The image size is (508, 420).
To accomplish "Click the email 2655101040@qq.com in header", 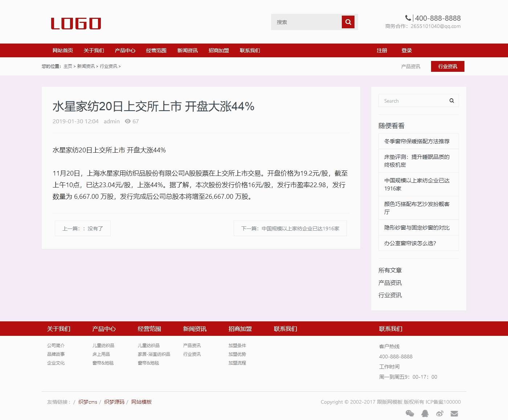I will coord(436,26).
